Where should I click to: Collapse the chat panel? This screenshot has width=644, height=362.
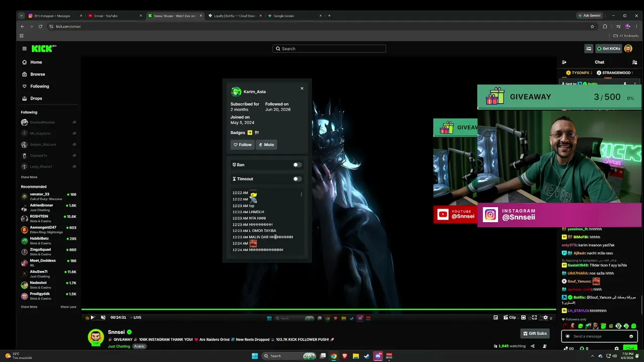click(564, 62)
